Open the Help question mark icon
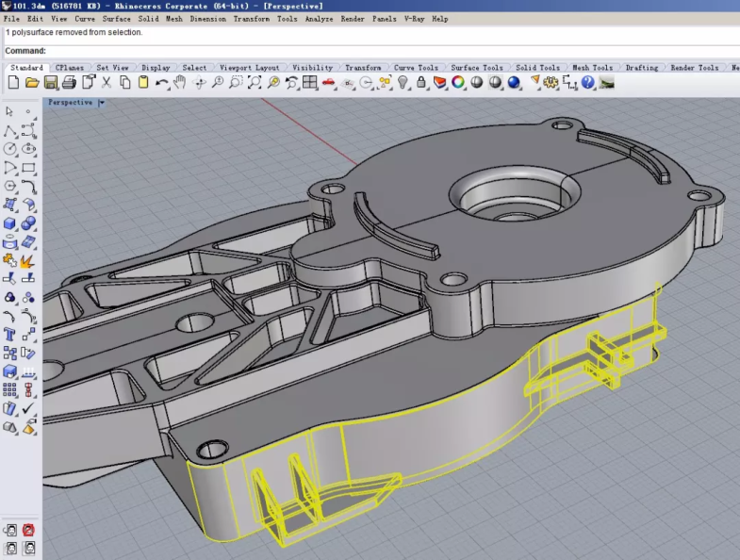 pos(588,83)
